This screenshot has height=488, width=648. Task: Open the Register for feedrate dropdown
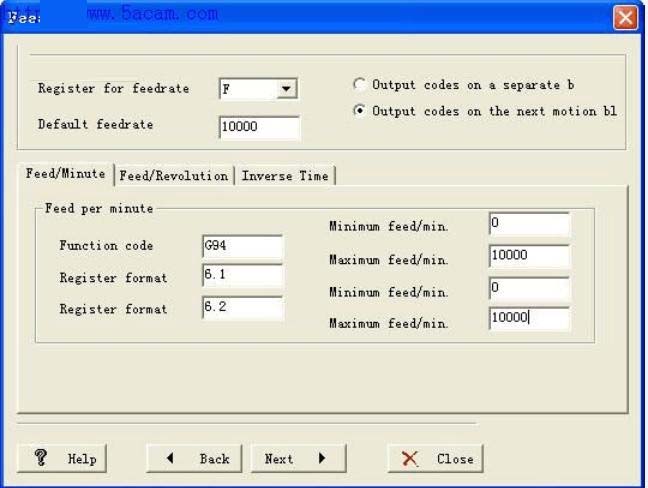[x=286, y=88]
